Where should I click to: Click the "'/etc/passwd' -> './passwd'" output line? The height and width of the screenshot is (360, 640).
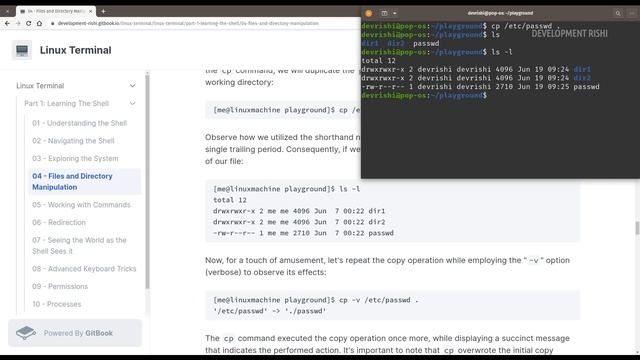pyautogui.click(x=269, y=311)
